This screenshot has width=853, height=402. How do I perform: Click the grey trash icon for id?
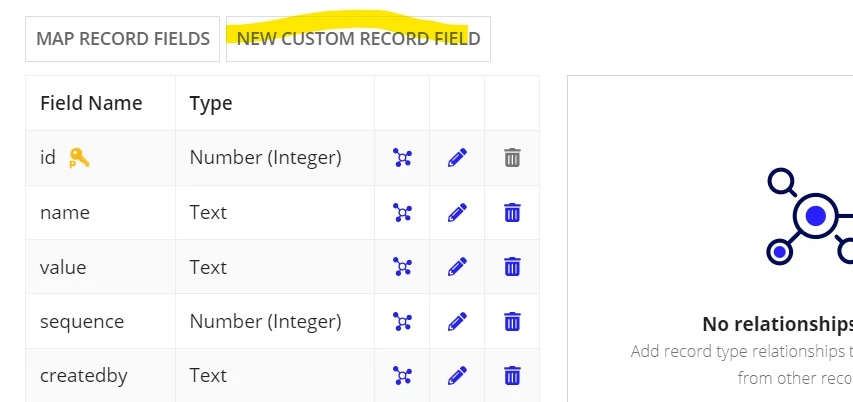point(512,158)
